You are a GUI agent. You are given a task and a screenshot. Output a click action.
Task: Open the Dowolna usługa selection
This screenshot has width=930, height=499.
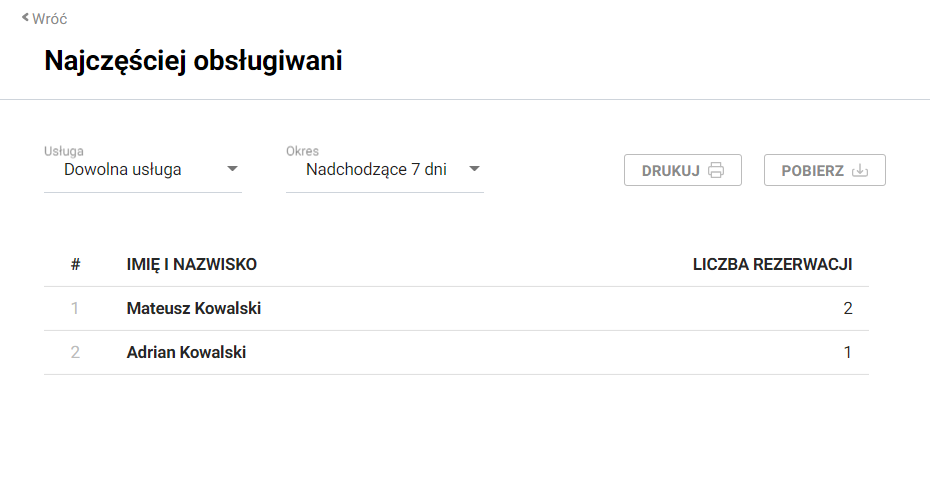click(123, 170)
